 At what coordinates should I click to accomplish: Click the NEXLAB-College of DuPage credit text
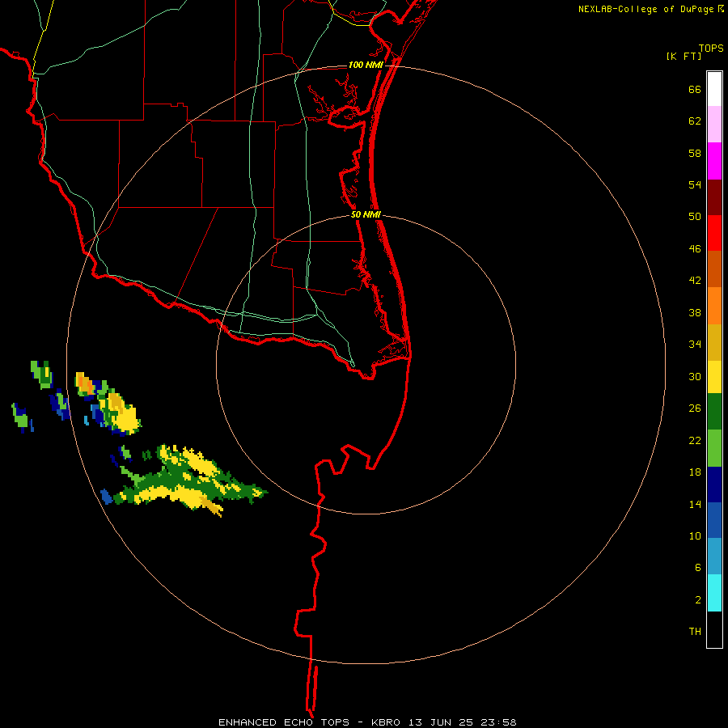coord(646,9)
